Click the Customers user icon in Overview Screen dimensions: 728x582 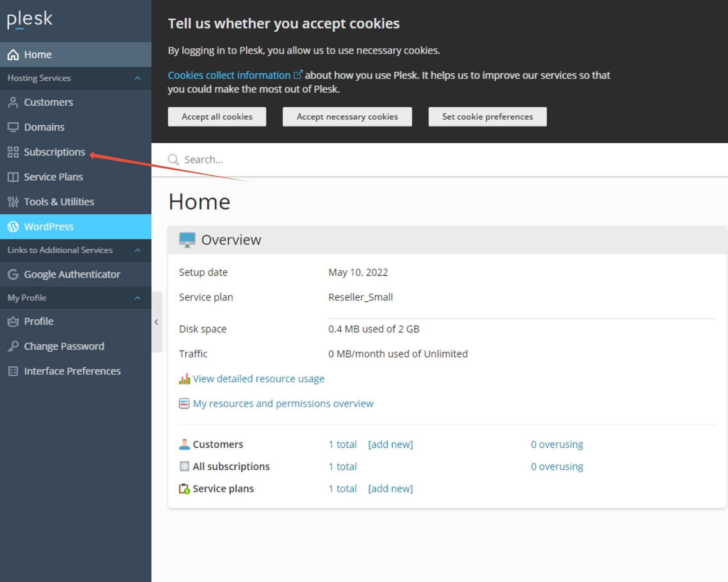tap(185, 444)
